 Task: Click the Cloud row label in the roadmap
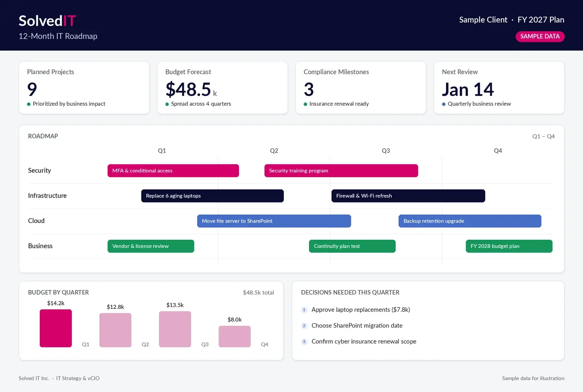tap(36, 221)
